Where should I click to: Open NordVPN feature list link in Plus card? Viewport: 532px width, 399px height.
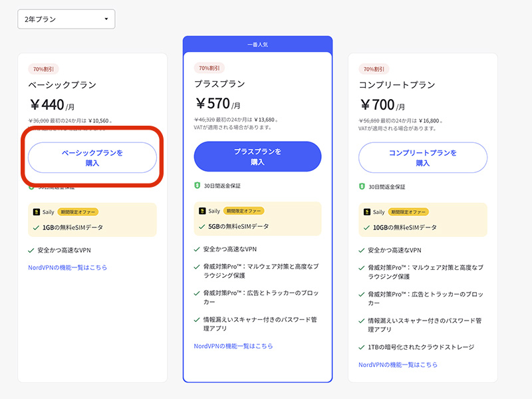point(233,346)
